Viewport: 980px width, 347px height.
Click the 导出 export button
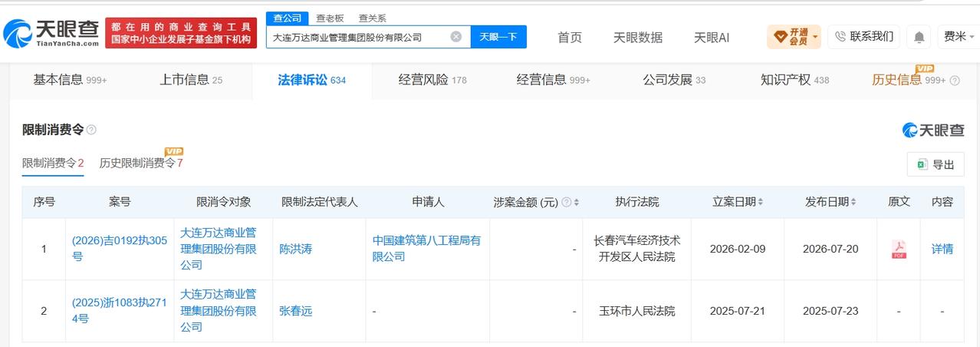point(936,164)
